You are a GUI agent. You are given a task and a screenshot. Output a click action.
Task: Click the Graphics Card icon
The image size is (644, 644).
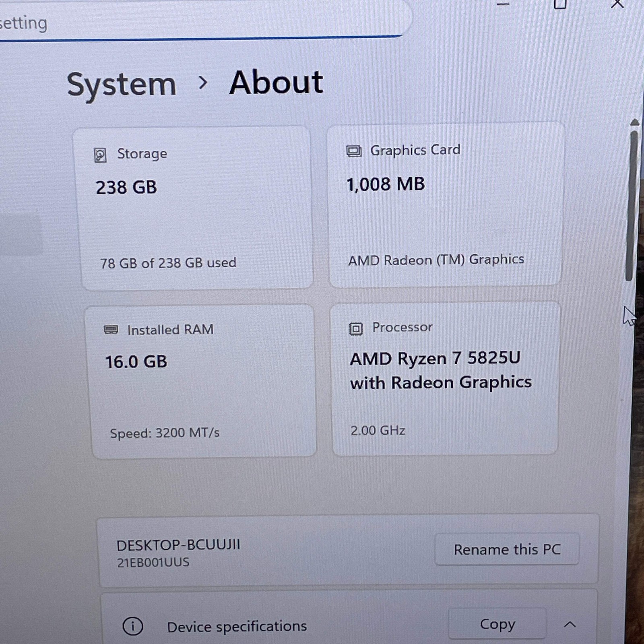tap(354, 151)
